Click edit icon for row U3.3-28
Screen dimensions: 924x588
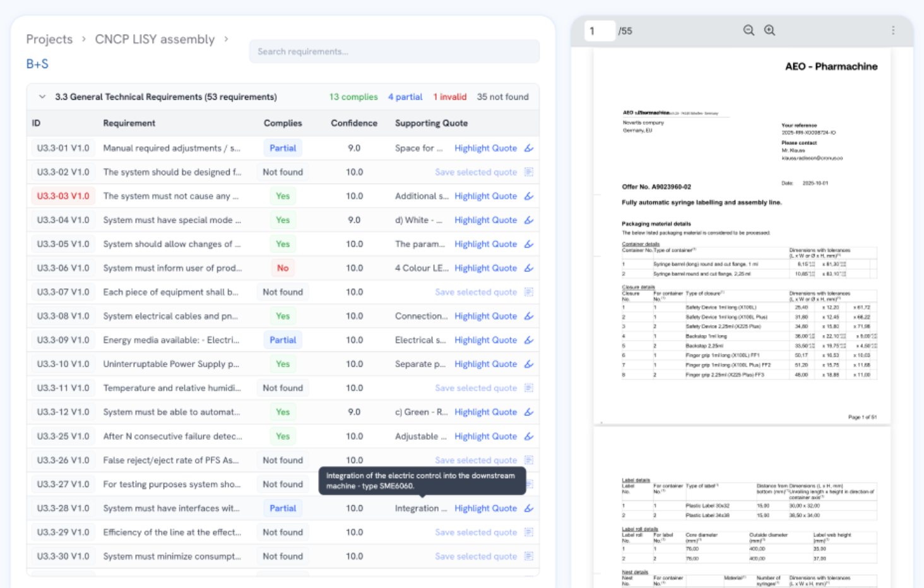tap(529, 509)
